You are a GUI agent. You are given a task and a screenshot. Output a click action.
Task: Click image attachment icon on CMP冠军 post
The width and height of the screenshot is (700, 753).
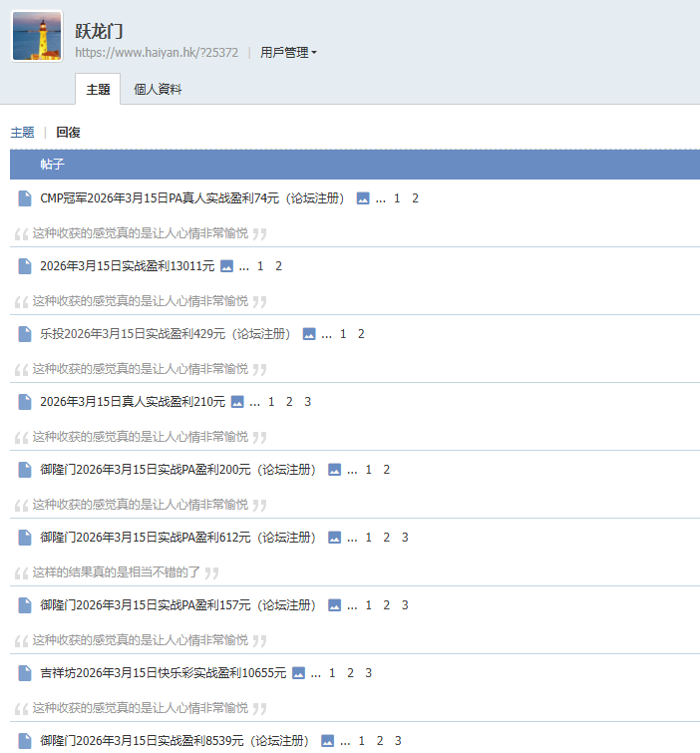click(363, 198)
